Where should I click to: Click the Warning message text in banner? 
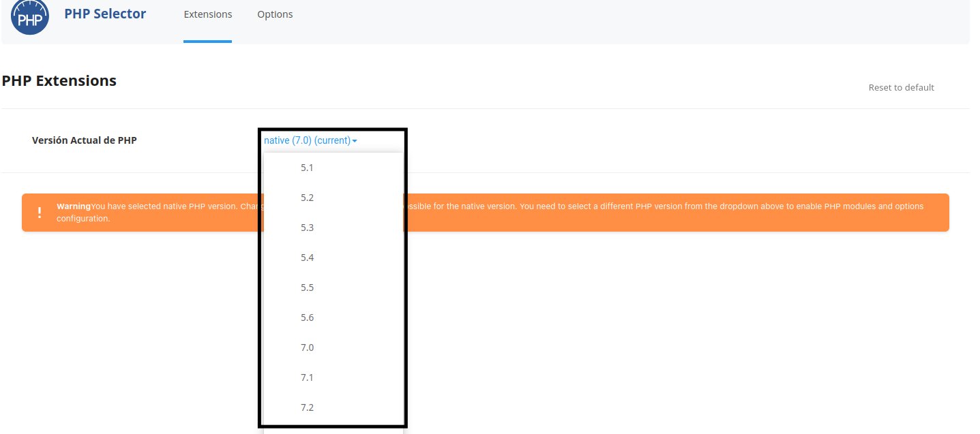490,213
